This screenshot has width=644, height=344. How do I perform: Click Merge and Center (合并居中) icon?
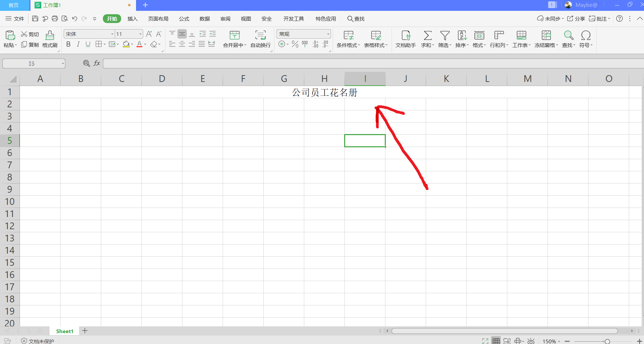coord(235,35)
